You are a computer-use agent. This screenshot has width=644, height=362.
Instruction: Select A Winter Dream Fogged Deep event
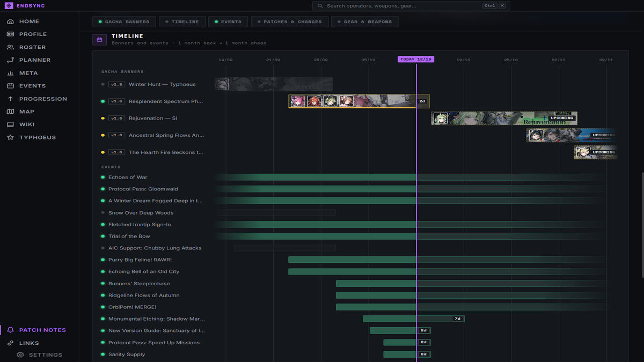point(156,201)
